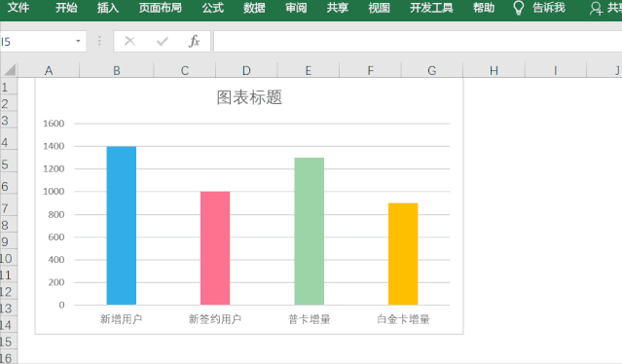Open the 文件 menu tab

pos(18,8)
